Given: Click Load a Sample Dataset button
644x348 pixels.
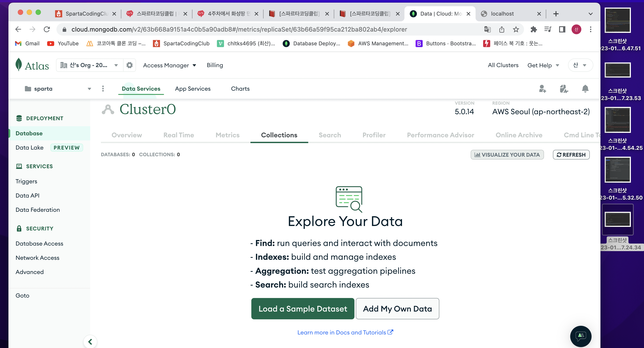Looking at the screenshot, I should 303,308.
